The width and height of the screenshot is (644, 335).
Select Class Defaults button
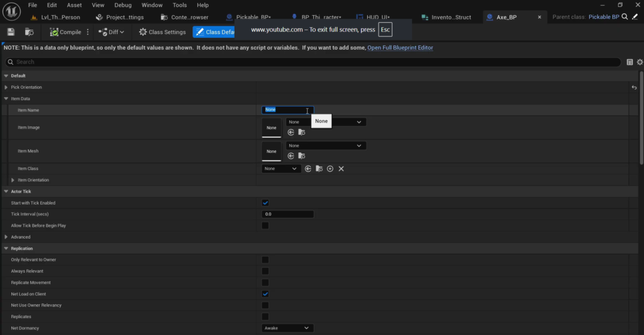coord(214,32)
